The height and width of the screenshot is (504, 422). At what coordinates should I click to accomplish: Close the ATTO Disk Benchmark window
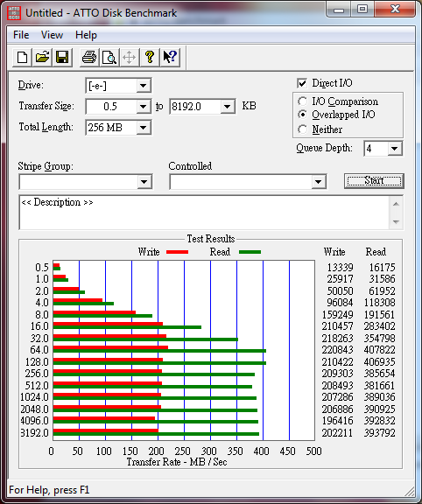tap(395, 10)
